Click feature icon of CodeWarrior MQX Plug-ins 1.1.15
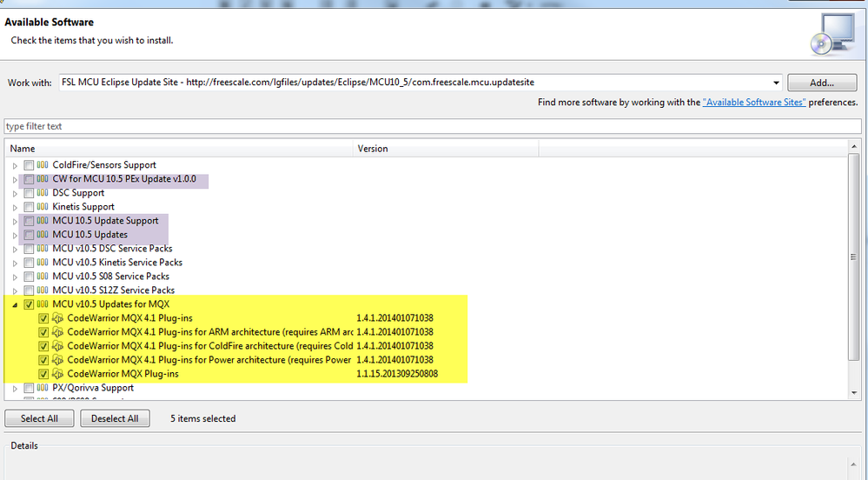Image resolution: width=868 pixels, height=480 pixels. pos(57,374)
